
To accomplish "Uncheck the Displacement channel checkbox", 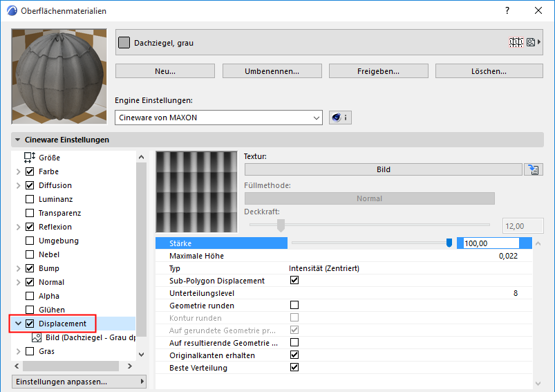I will [x=30, y=324].
